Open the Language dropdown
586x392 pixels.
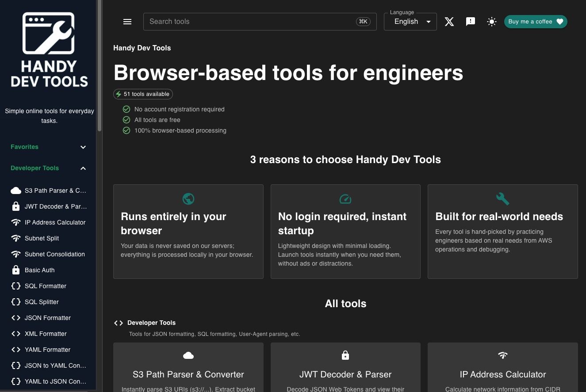410,22
